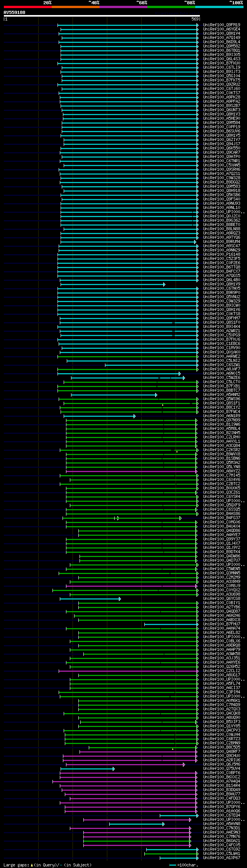247x868 pixels.
Task: Select hit label UniRef100_B4FG37
Action: tap(222, 518)
